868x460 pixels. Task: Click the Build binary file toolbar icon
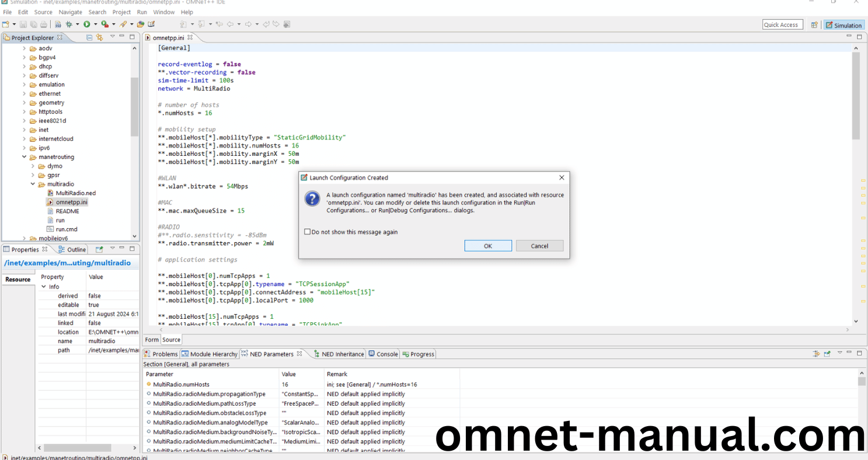point(58,24)
